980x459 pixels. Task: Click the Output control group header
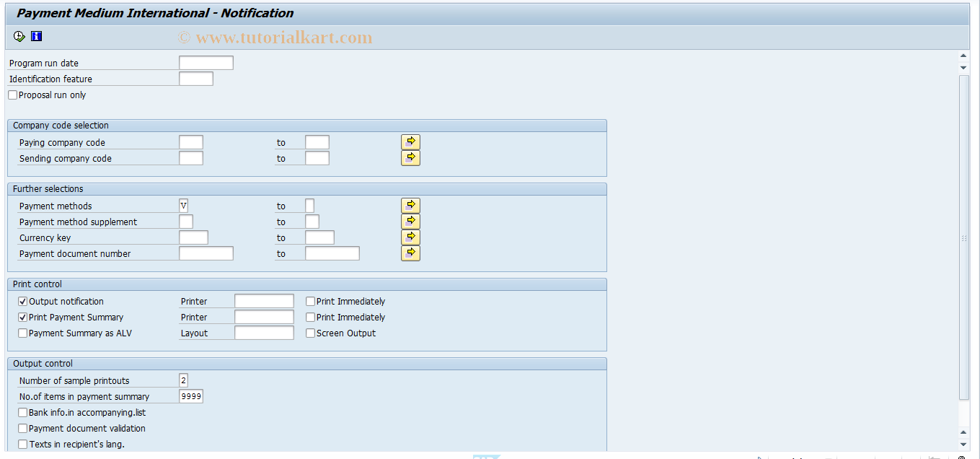pyautogui.click(x=307, y=364)
